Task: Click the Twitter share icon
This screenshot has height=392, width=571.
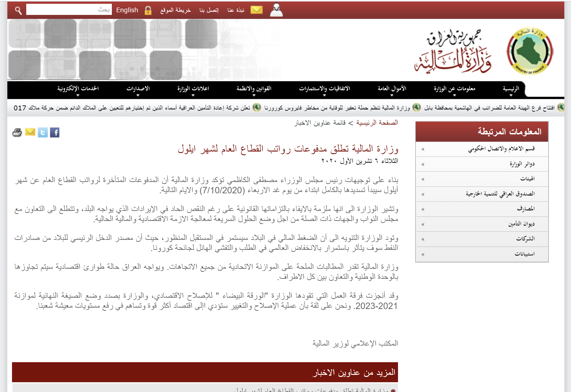Action: pos(42,133)
